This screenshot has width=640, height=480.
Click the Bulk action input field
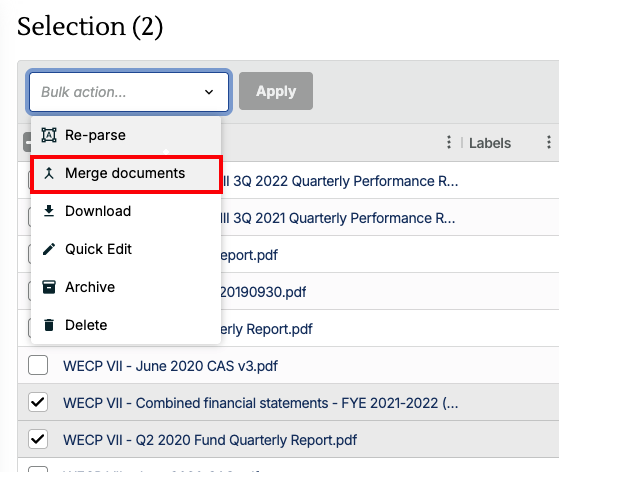129,92
